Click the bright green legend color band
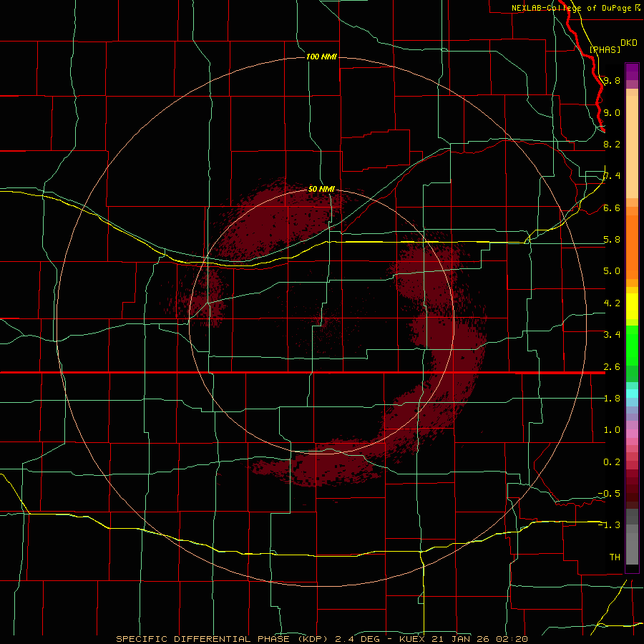This screenshot has width=644, height=644. [632, 345]
